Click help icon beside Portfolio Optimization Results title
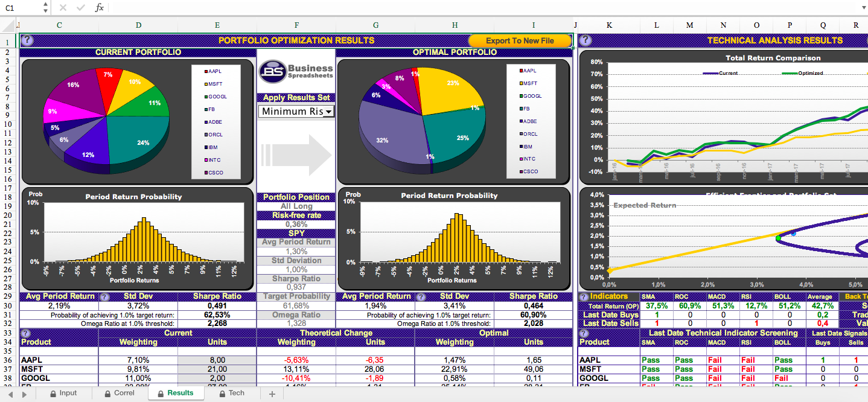Screen dimensions: 868x402 click(27, 40)
